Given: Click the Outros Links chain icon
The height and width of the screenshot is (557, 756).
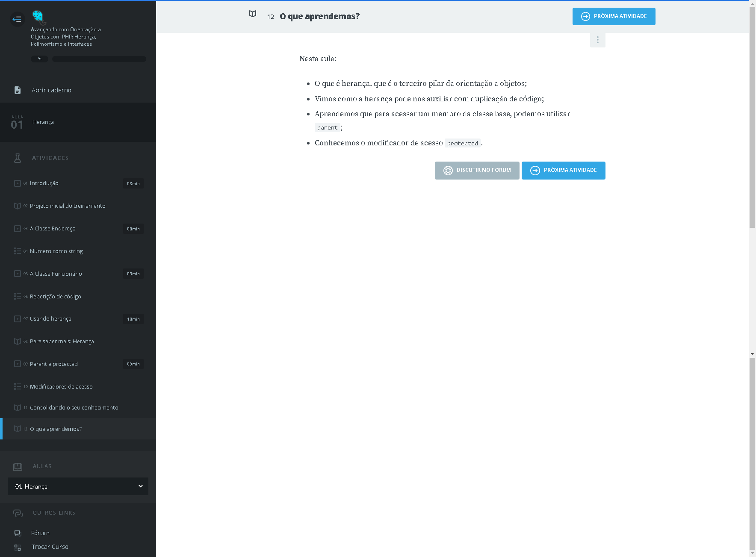Looking at the screenshot, I should pyautogui.click(x=18, y=513).
